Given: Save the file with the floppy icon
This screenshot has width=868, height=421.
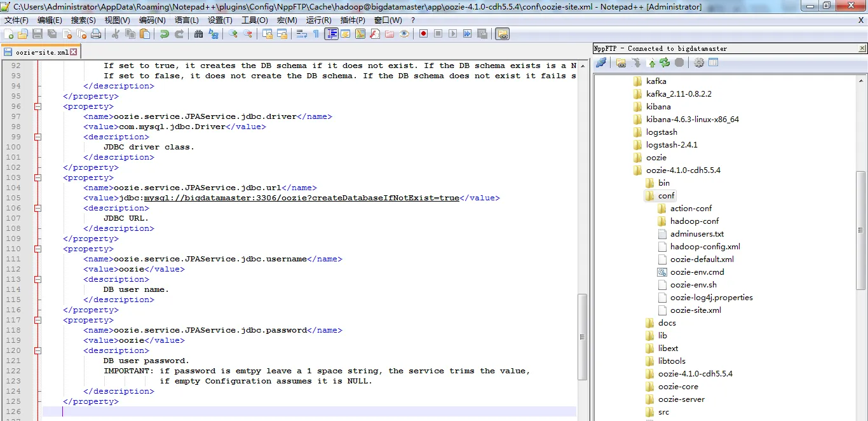Looking at the screenshot, I should (x=37, y=34).
